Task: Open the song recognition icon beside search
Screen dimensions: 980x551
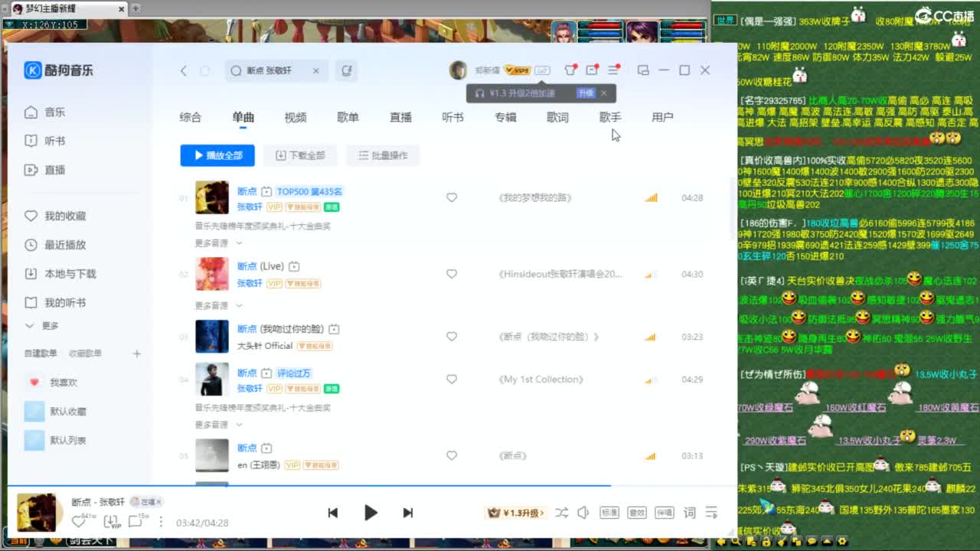Action: [x=347, y=70]
